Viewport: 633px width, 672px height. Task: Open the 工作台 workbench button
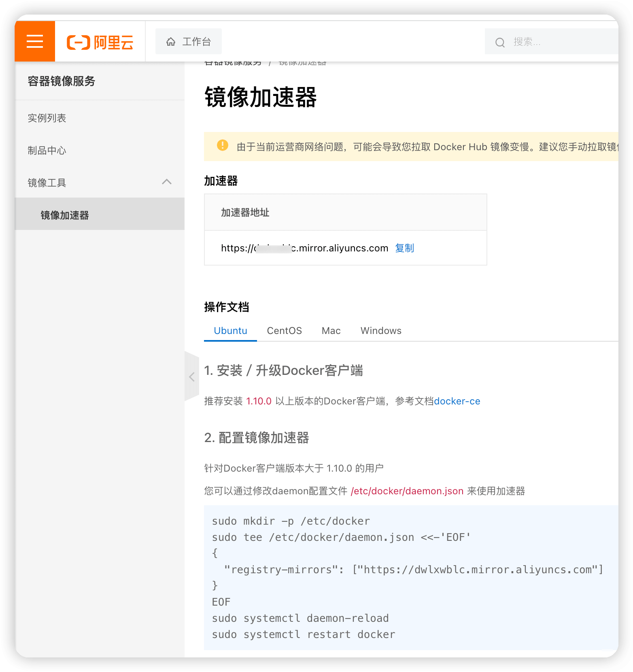[x=189, y=41]
